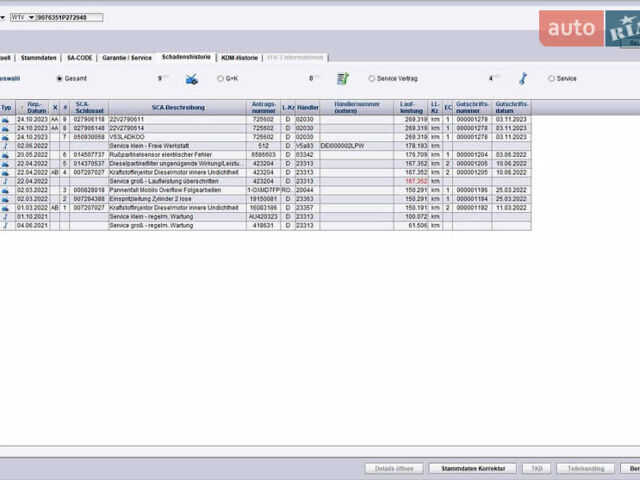This screenshot has width=640, height=480.
Task: Click the TKB button
Action: (x=537, y=469)
